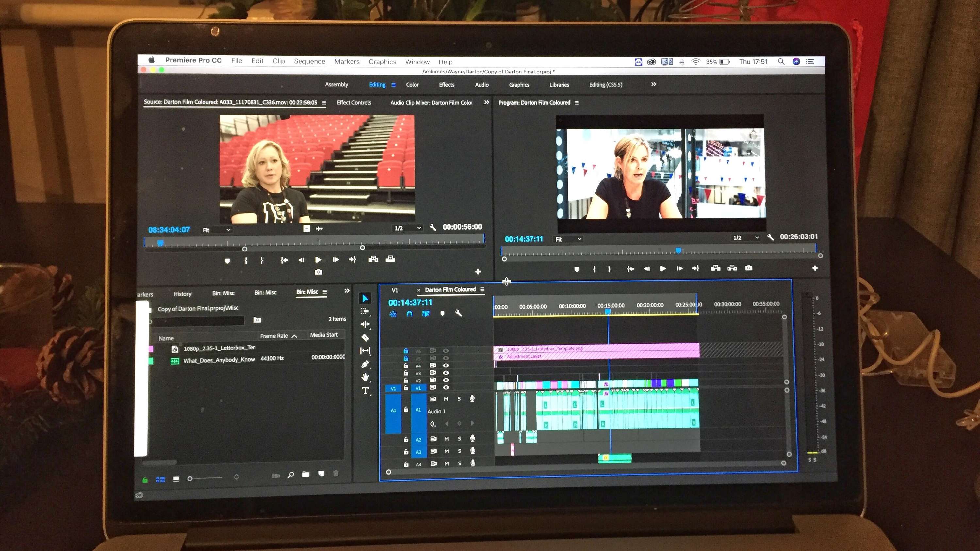Screen dimensions: 980x551
Task: Click Media Start column header
Action: tap(324, 335)
